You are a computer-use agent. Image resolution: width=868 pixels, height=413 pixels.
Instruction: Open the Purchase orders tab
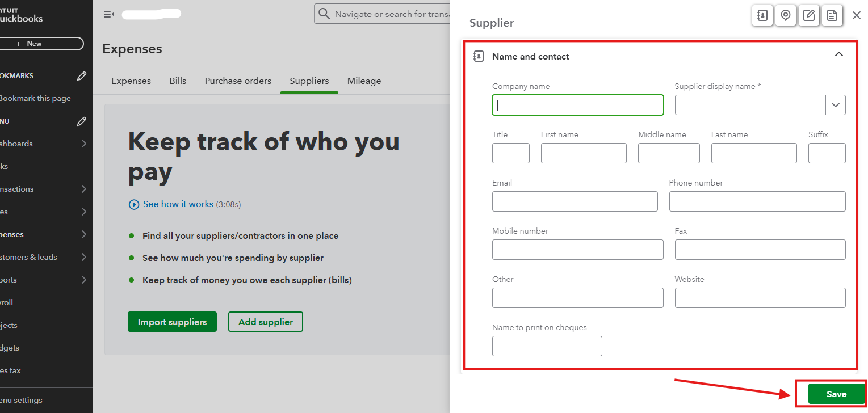(238, 81)
